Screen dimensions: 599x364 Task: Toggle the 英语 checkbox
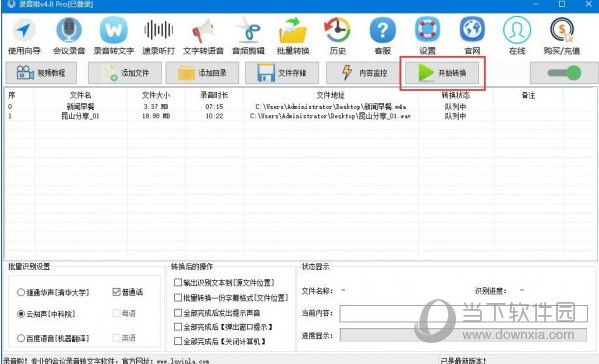(117, 338)
